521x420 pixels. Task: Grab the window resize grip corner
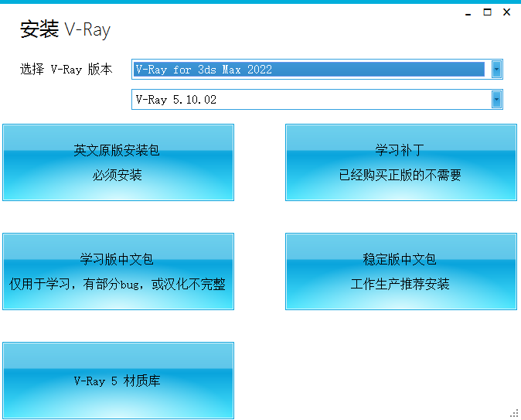coord(514,413)
